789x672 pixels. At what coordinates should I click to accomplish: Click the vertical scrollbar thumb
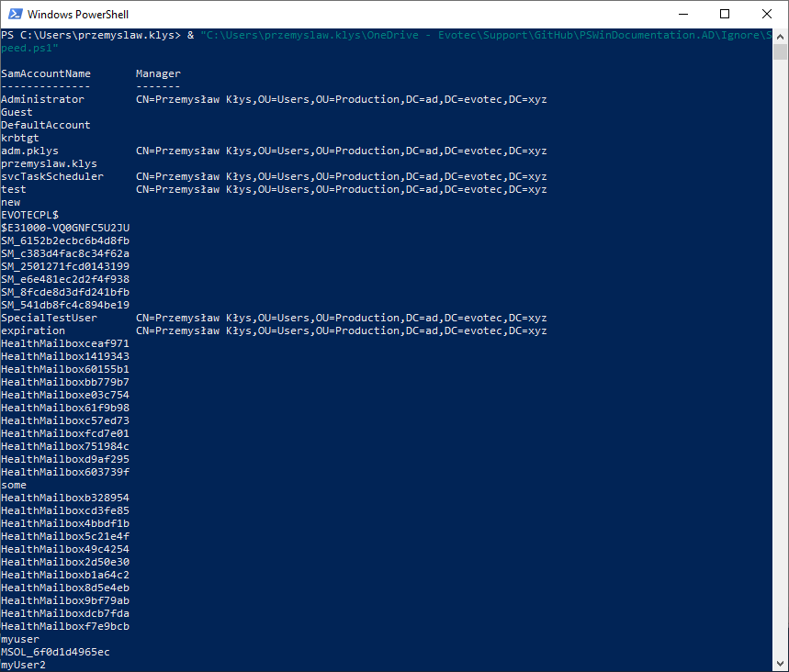pos(780,51)
